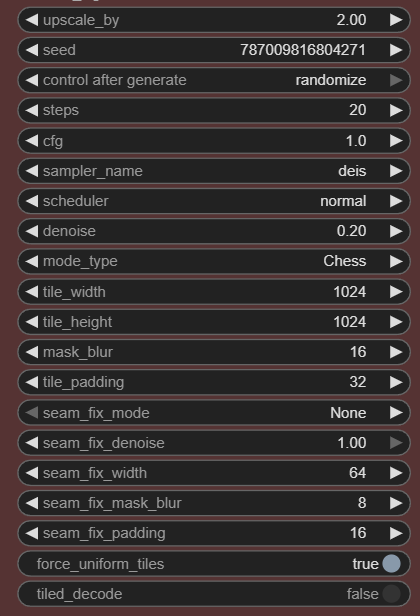420x616 pixels.
Task: Toggle tiled_decode switch
Action: point(391,594)
